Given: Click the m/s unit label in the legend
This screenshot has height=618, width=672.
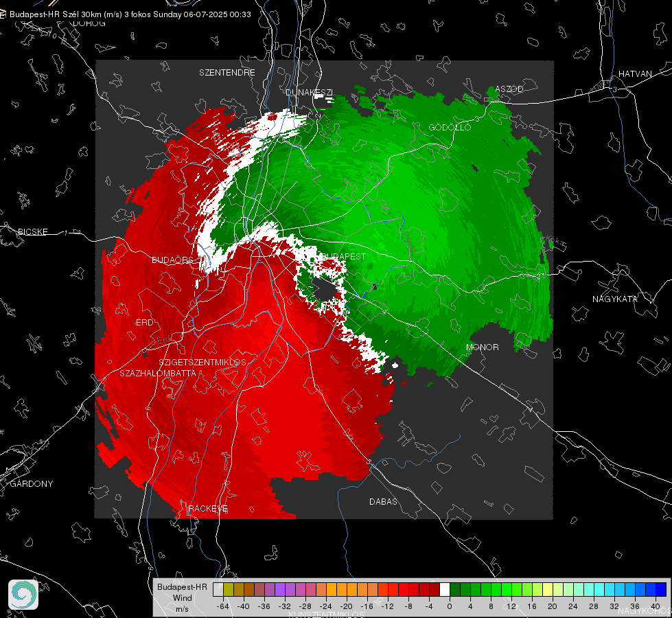Looking at the screenshot, I should pyautogui.click(x=182, y=609).
